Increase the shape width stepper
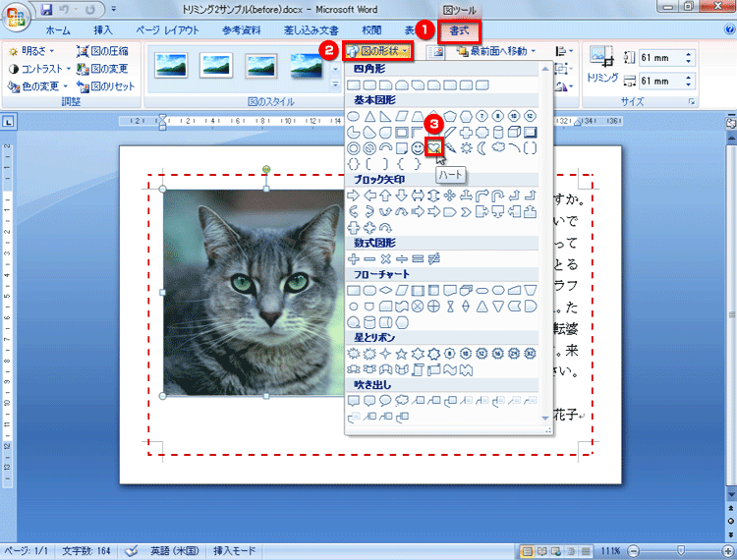Viewport: 737px width, 560px height. click(x=689, y=77)
